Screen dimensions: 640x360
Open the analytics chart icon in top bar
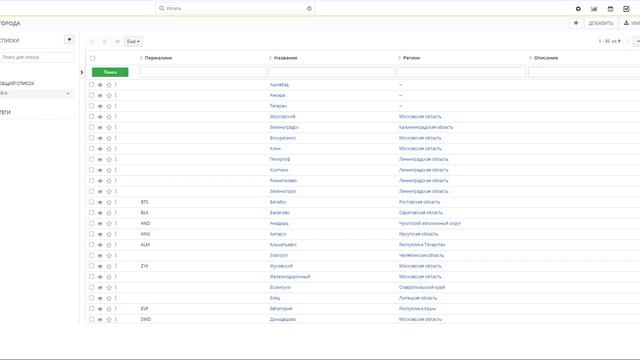pos(594,9)
